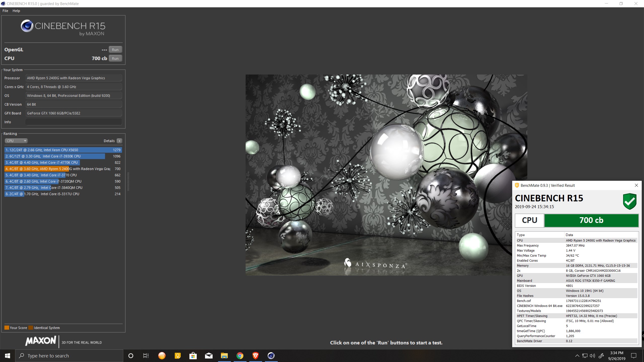Click the Identical System legend swatch
This screenshot has width=644, height=362.
[x=31, y=328]
